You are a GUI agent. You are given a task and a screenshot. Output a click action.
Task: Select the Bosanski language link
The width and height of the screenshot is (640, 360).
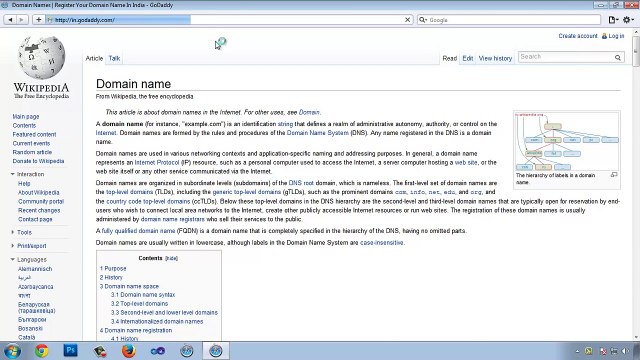(x=30, y=329)
